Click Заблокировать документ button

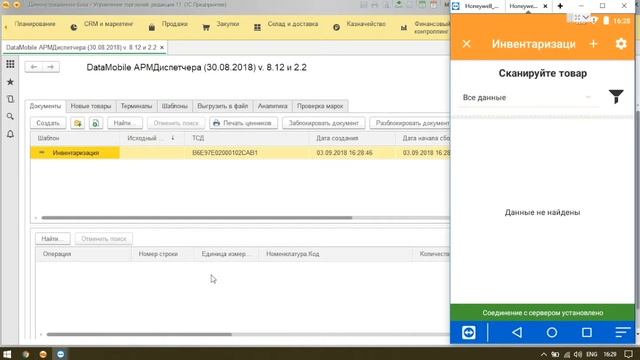pyautogui.click(x=324, y=123)
